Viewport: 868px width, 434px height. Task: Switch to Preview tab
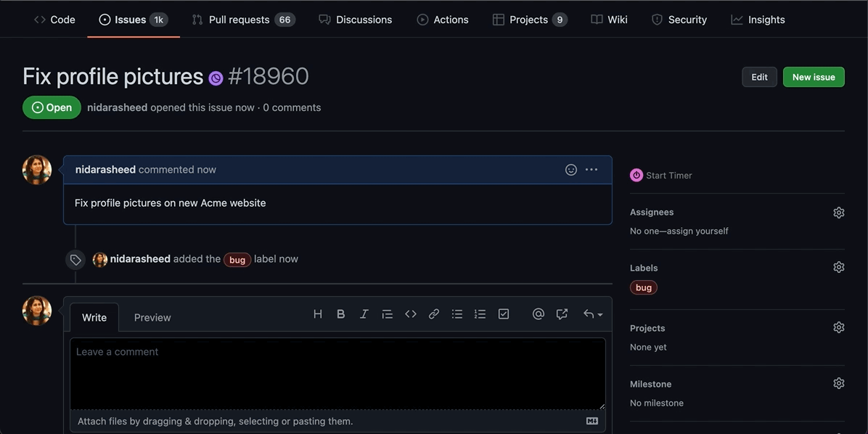coord(152,318)
